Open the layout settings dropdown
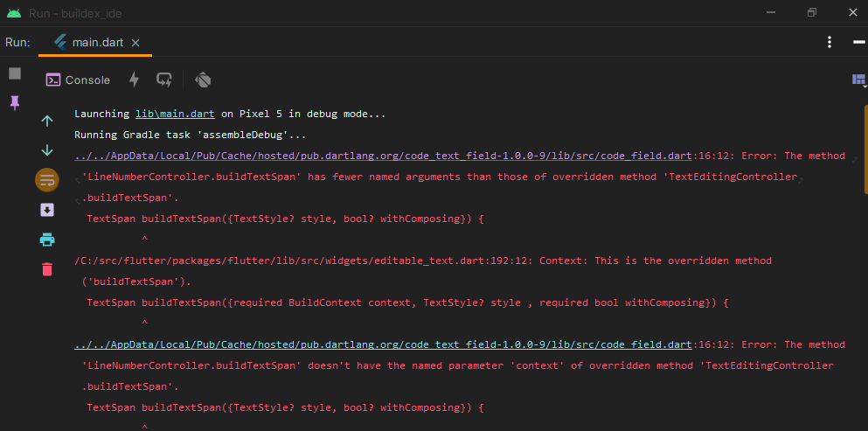868x431 pixels. [858, 80]
